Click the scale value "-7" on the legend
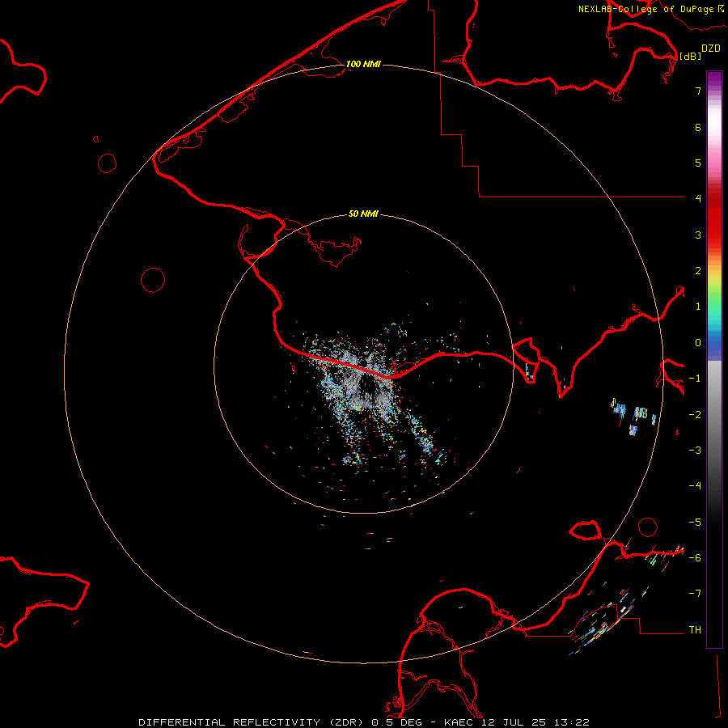This screenshot has width=728, height=728. pyautogui.click(x=695, y=594)
